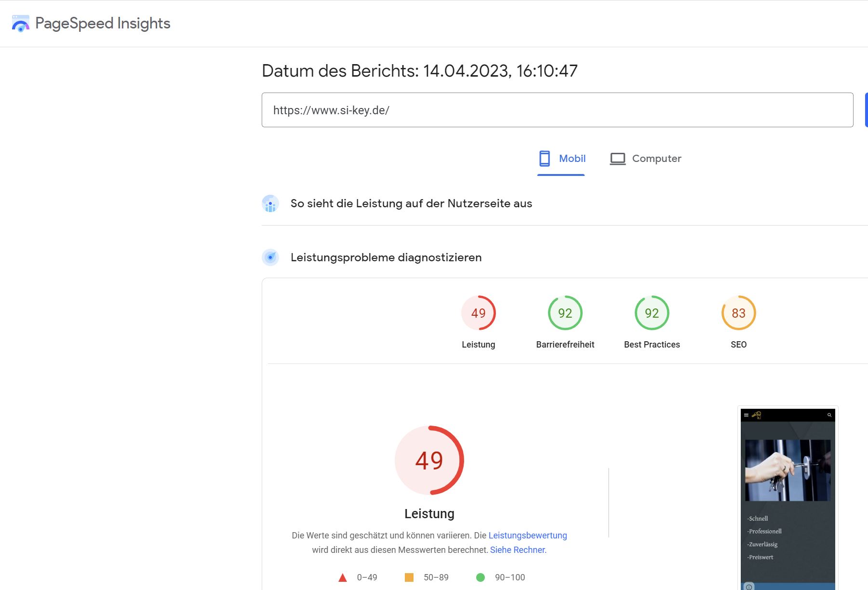Image resolution: width=868 pixels, height=590 pixels.
Task: Open the PageSpeed Insights title link
Action: (x=103, y=23)
